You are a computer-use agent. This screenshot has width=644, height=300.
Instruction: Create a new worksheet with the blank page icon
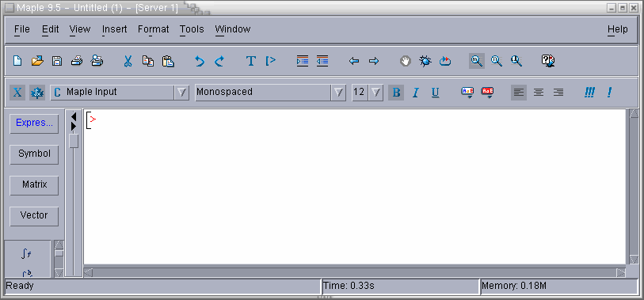(17, 61)
